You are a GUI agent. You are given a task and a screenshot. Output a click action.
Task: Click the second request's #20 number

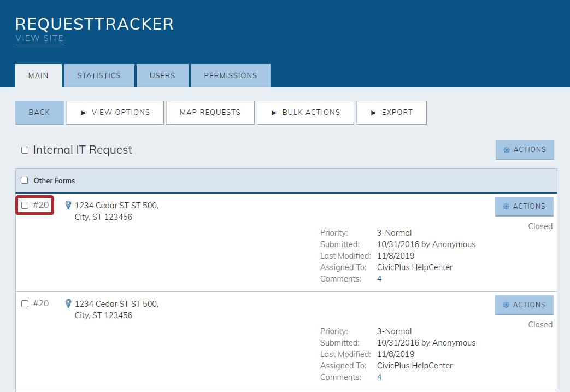40,303
